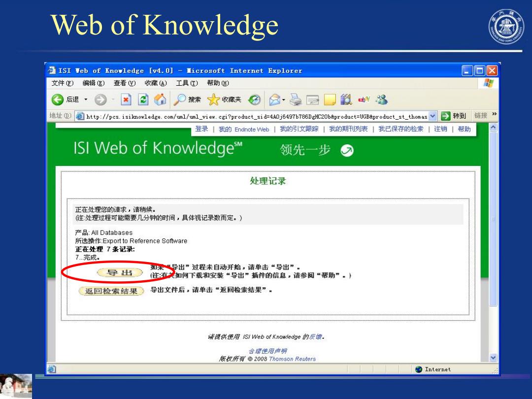
Task: Open the Search (搜索) magnifier button
Action: pyautogui.click(x=187, y=100)
